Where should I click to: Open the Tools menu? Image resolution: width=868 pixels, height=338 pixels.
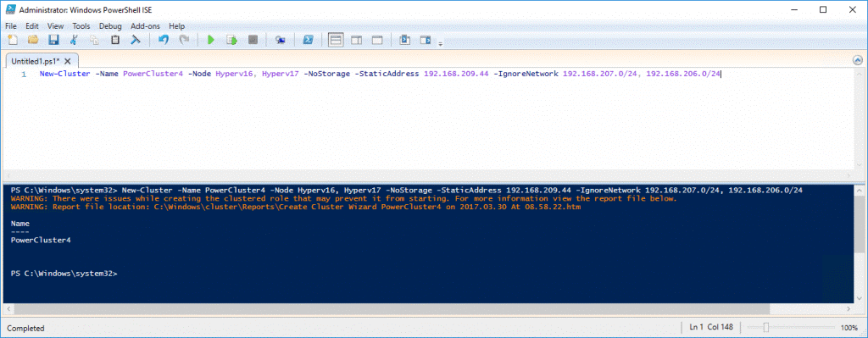81,26
